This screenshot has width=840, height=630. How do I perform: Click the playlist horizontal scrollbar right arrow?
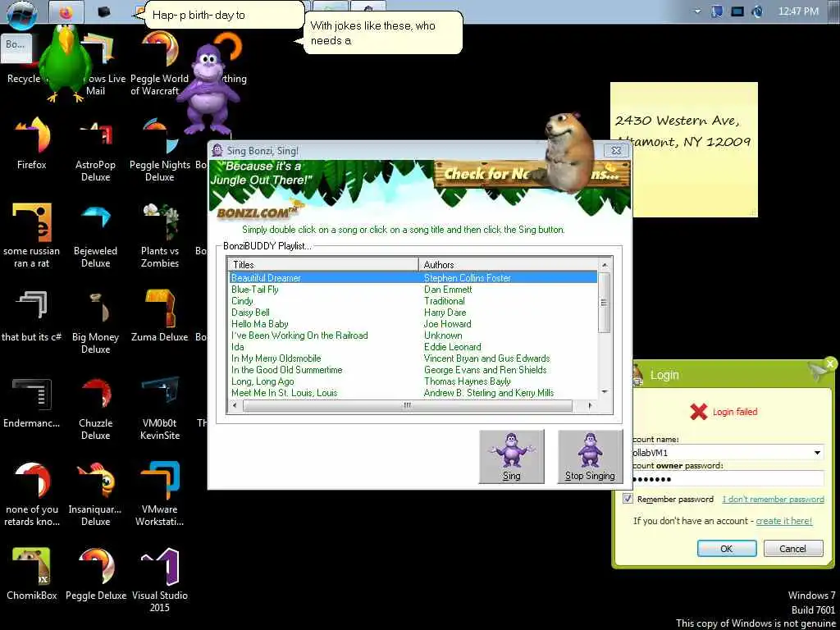[x=591, y=405]
